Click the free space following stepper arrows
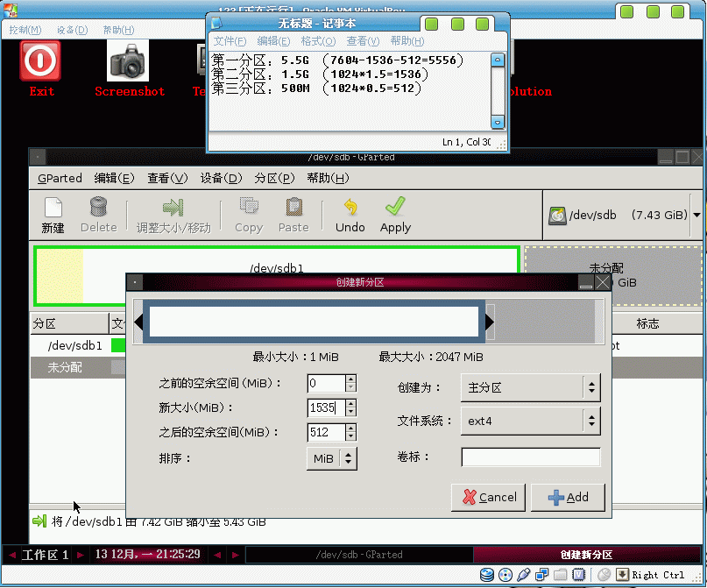Viewport: 707px width, 588px height. click(x=350, y=432)
